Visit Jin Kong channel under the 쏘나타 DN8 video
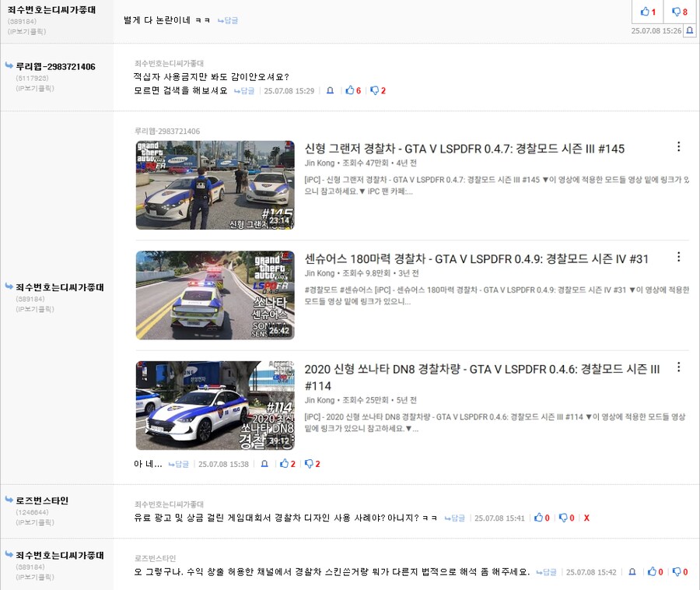700x590 pixels. click(319, 400)
